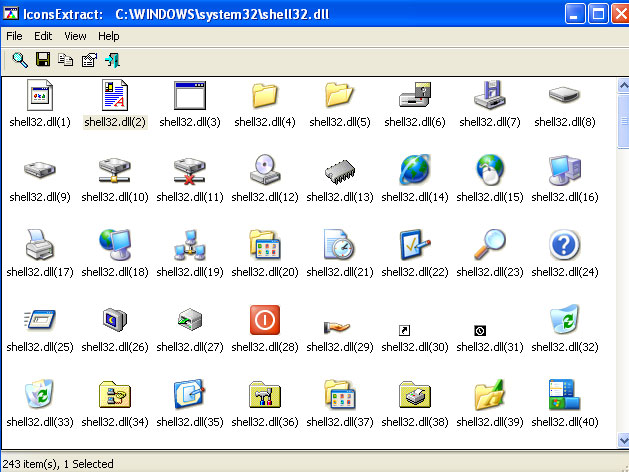Open the Properties toolbar button

(89, 60)
